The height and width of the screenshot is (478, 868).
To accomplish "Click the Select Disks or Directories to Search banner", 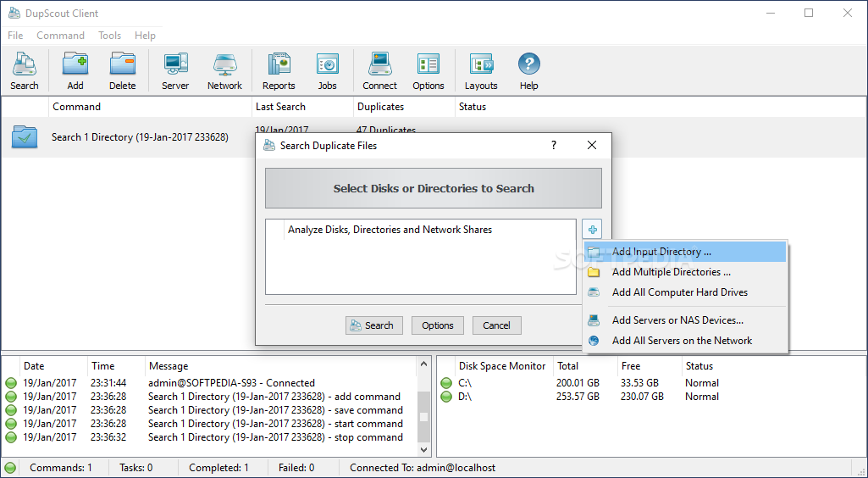I will (x=434, y=188).
